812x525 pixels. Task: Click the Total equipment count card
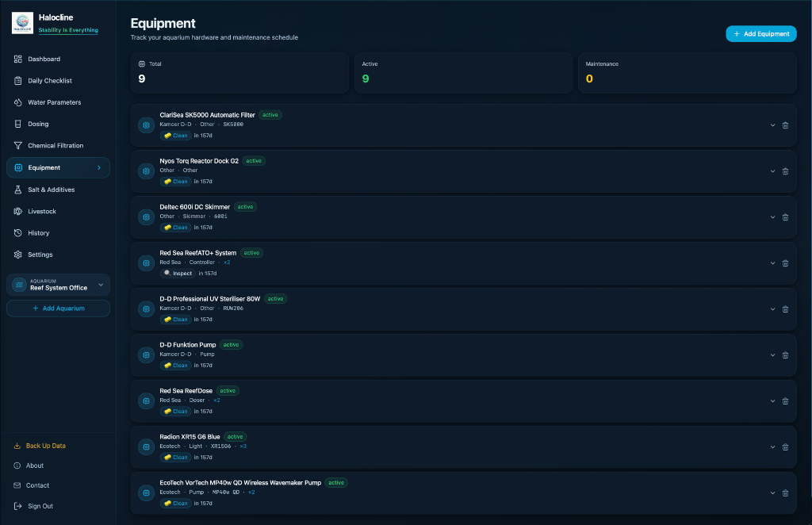tap(239, 74)
